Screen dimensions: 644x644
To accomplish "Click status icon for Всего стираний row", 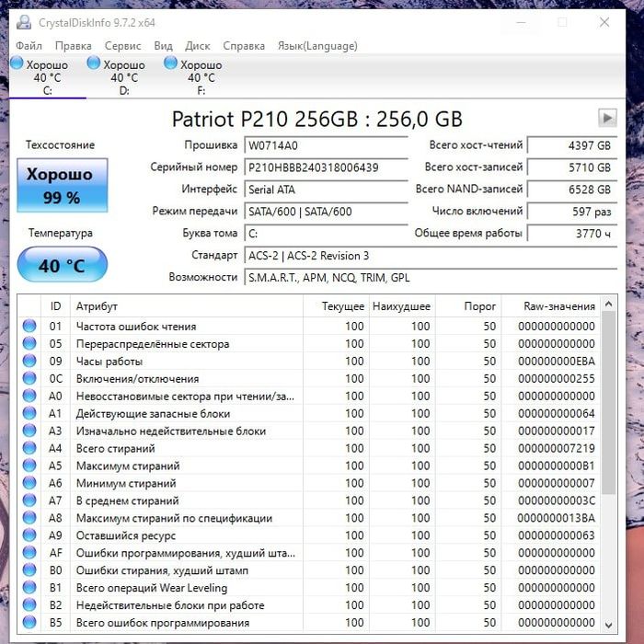I will [29, 448].
